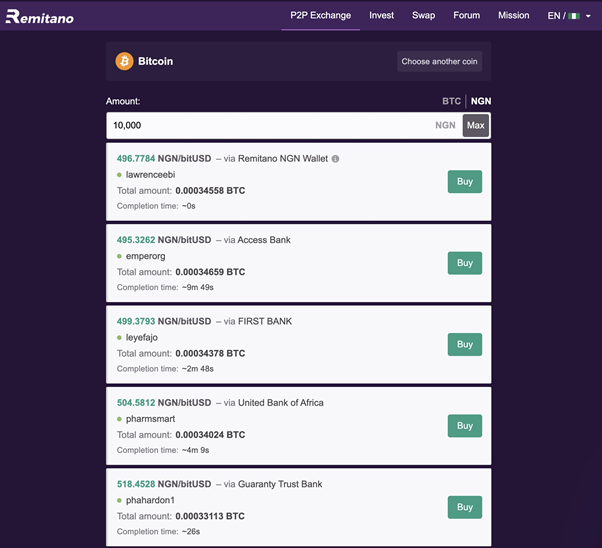Click completion time ~9m 49s text
Image resolution: width=602 pixels, height=548 pixels.
point(198,288)
